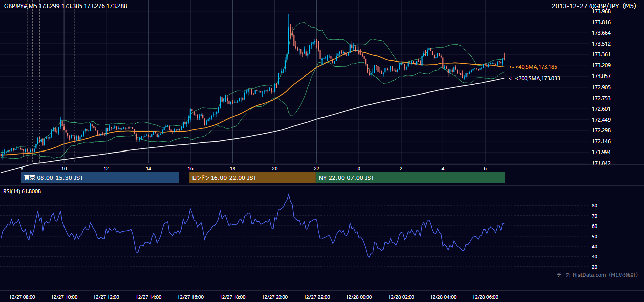Screen dimensions: 644x302
Task: Click the bottom time label 12/28 06:00
Action: click(485, 297)
